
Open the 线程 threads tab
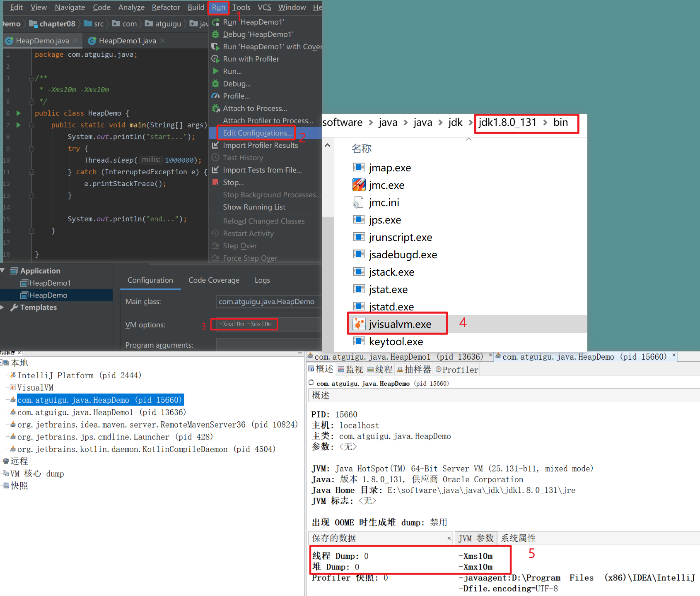click(x=380, y=370)
